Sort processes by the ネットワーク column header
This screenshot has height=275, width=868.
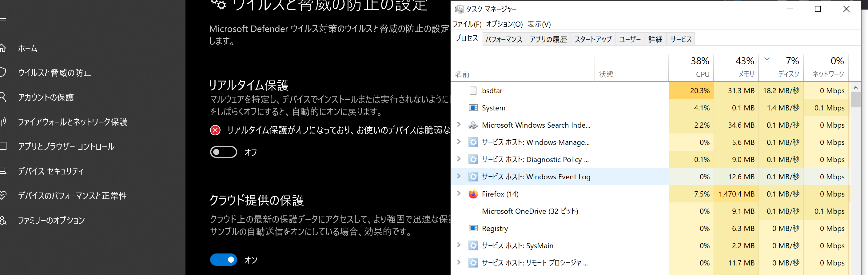(826, 67)
